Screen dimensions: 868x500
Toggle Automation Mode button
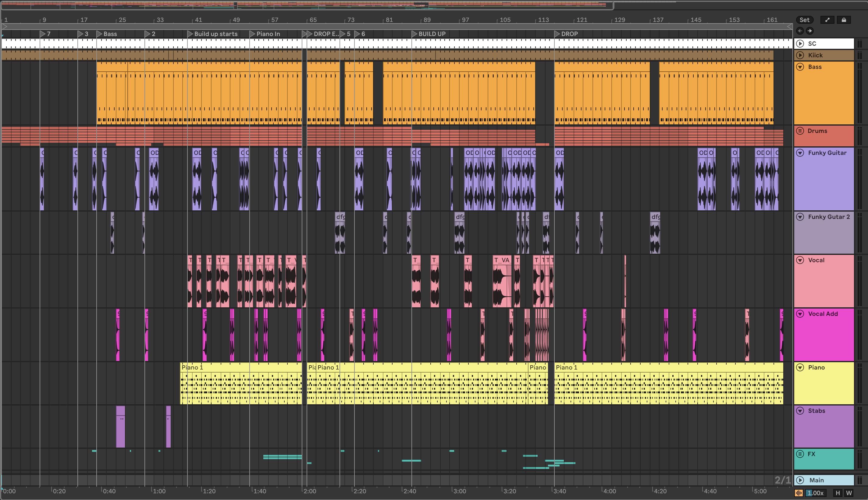click(x=827, y=20)
